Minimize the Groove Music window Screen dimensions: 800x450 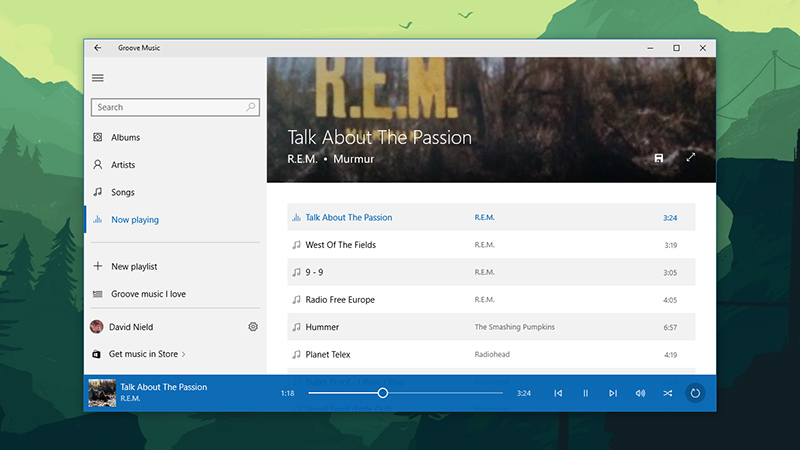(x=650, y=48)
